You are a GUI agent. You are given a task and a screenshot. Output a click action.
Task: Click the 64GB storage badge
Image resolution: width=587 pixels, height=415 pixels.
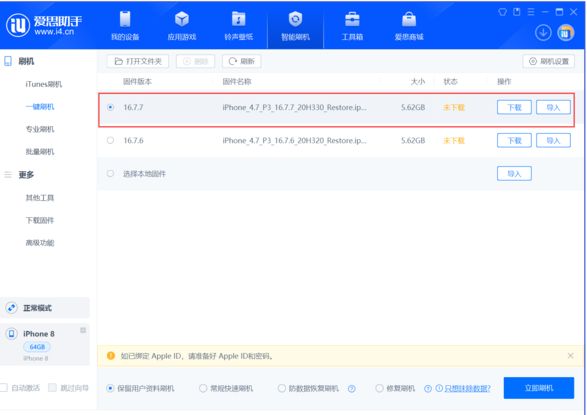[x=37, y=347]
